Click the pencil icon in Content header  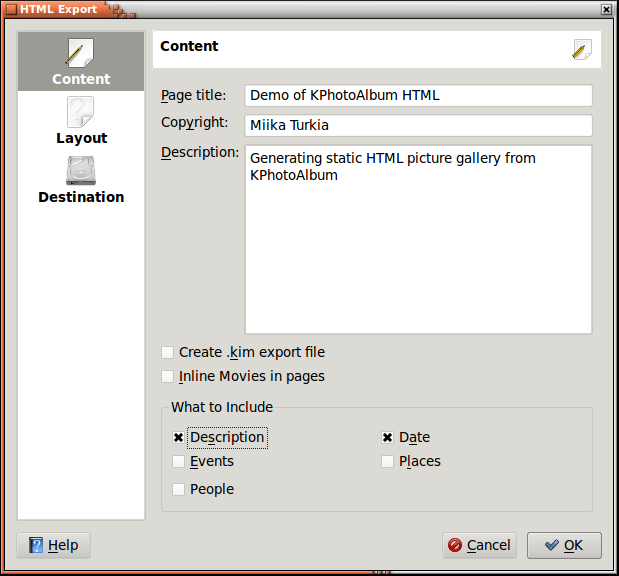point(582,49)
